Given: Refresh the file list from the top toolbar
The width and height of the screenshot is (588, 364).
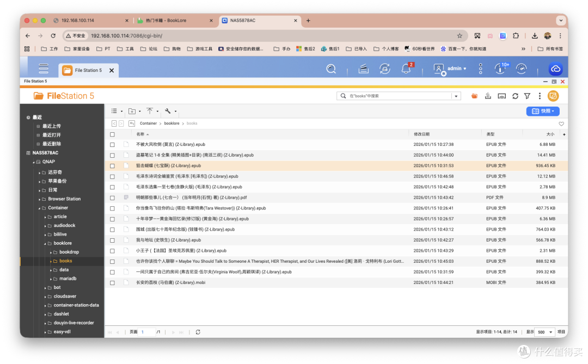Looking at the screenshot, I should 515,96.
